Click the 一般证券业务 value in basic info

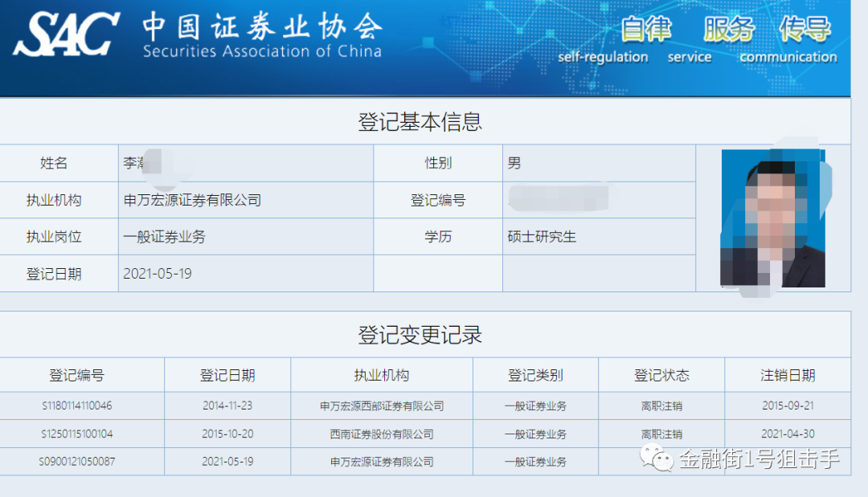point(165,237)
